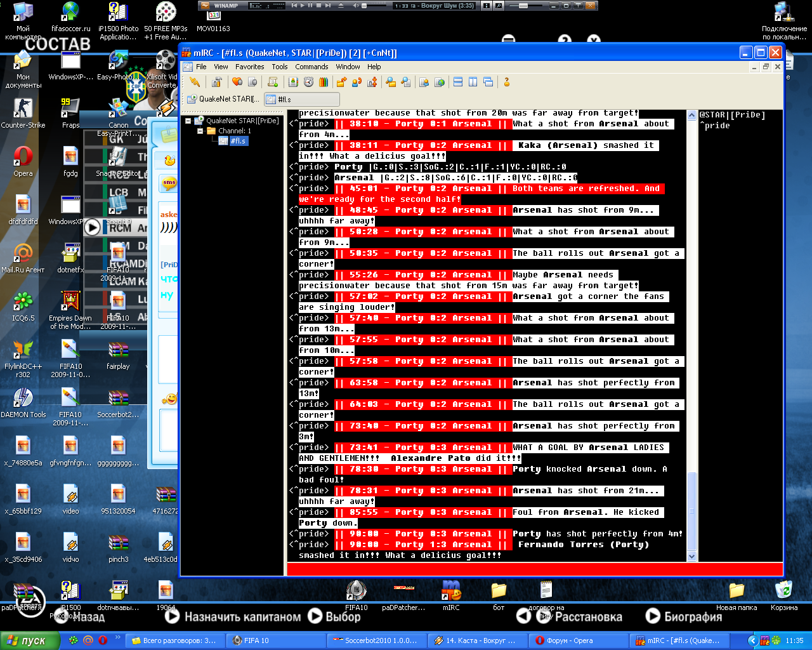
Task: Open the URLs list toolbar icon
Action: pyautogui.click(x=439, y=82)
